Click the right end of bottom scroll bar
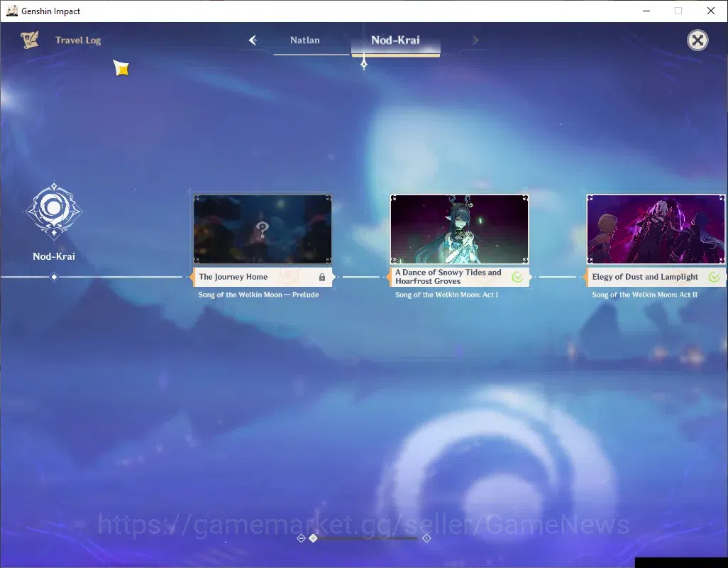The width and height of the screenshot is (728, 568). point(426,538)
